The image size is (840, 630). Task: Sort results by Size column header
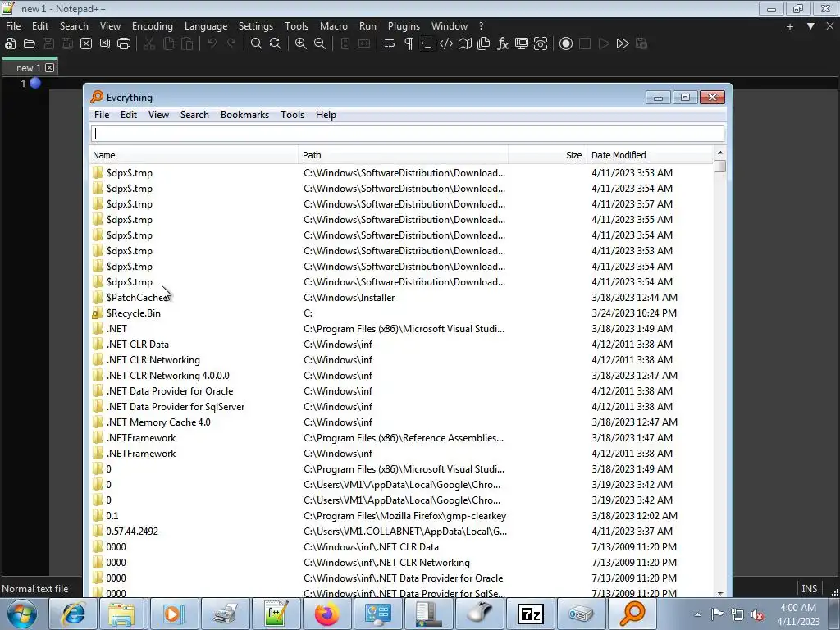[547, 155]
